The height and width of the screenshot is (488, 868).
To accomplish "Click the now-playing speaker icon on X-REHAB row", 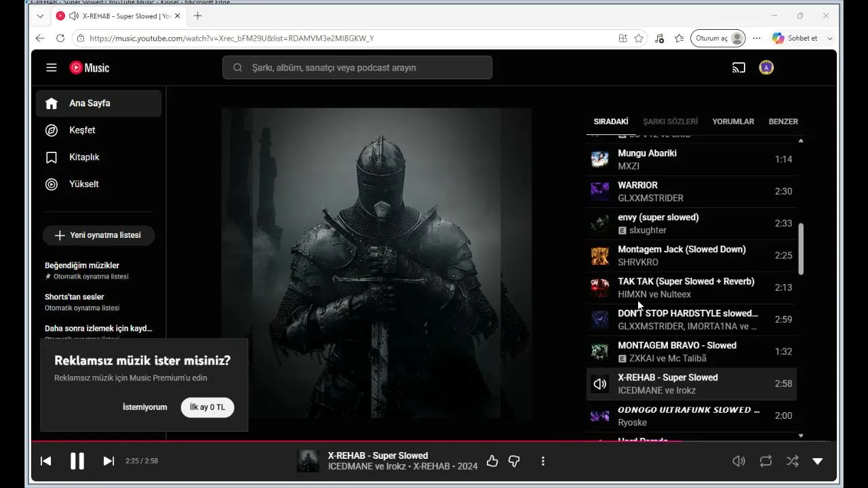I will [x=599, y=384].
